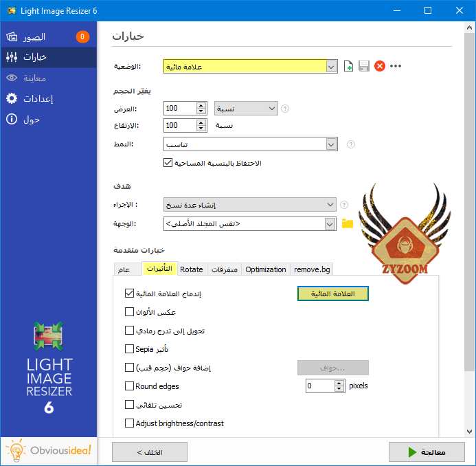This screenshot has width=476, height=466.
Task: Go to إعدادات (Settings) in sidebar
Action: pos(49,98)
